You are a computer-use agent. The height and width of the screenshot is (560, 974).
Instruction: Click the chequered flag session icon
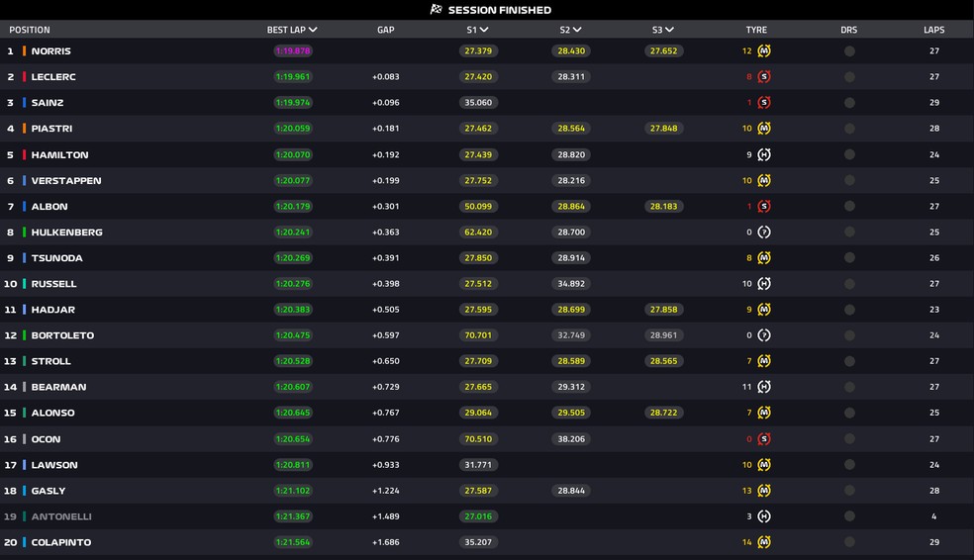[x=437, y=9]
